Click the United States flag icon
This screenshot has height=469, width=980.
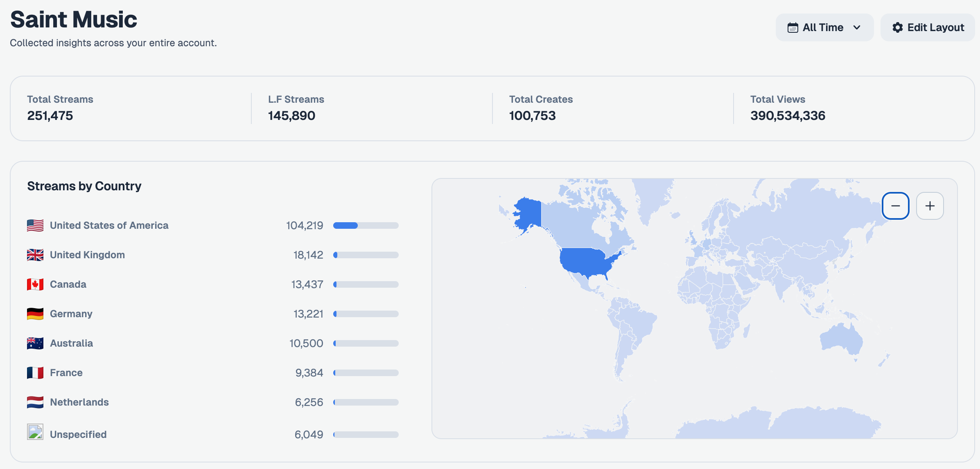point(35,225)
